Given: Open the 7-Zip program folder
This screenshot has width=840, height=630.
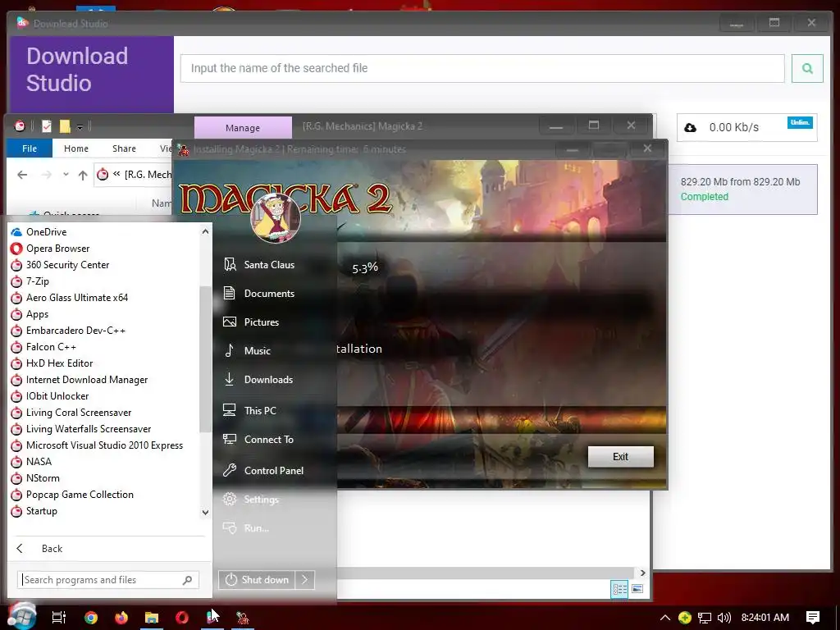Looking at the screenshot, I should coord(30,281).
